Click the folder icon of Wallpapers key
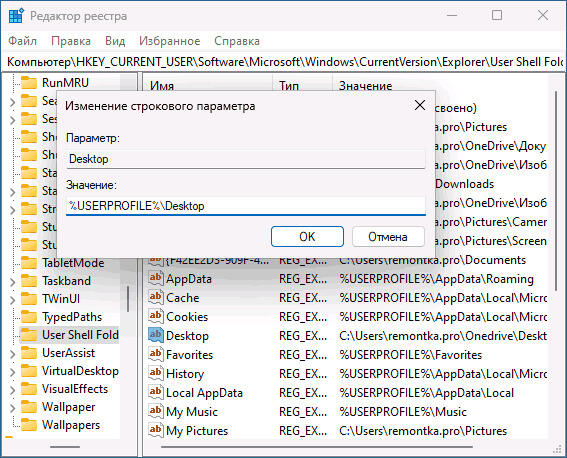Screen dimensions: 567x458 (x=29, y=425)
